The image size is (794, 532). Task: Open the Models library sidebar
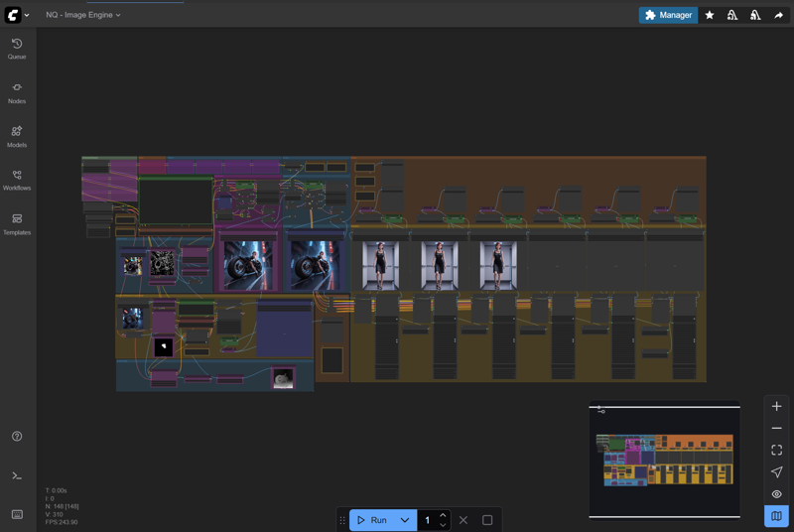pyautogui.click(x=17, y=136)
